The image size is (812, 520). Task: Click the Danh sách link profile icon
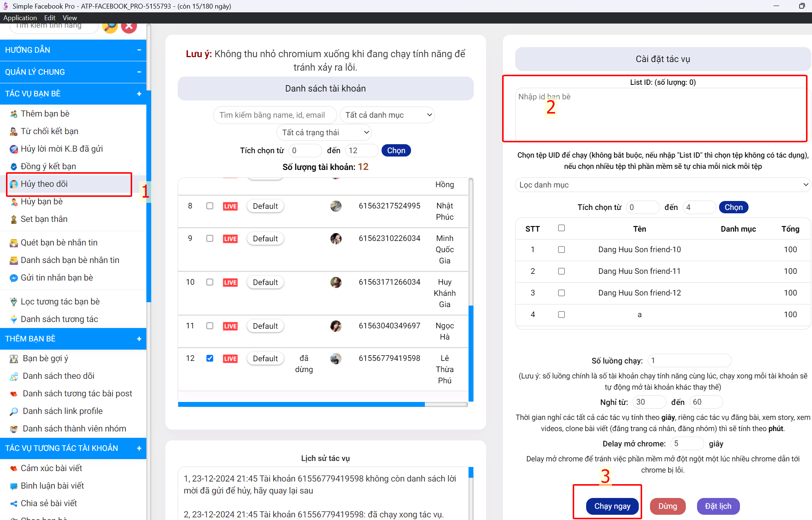pyautogui.click(x=13, y=411)
